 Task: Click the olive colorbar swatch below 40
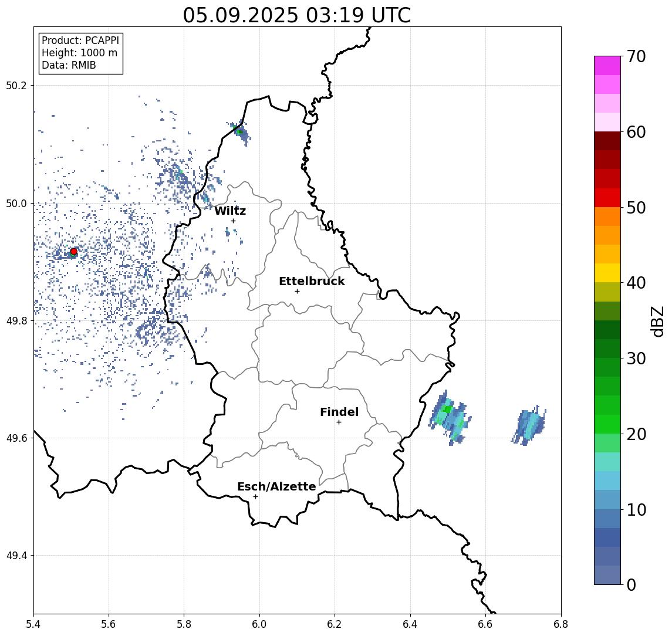[607, 292]
